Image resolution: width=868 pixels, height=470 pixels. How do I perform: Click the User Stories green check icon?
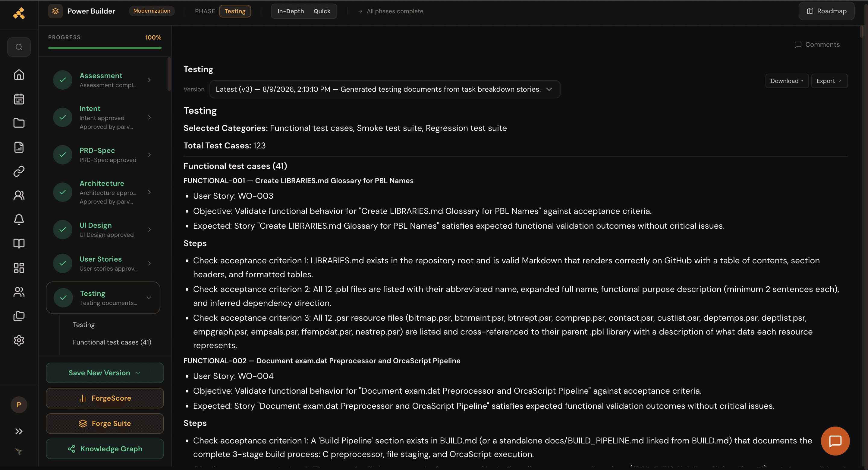[63, 263]
